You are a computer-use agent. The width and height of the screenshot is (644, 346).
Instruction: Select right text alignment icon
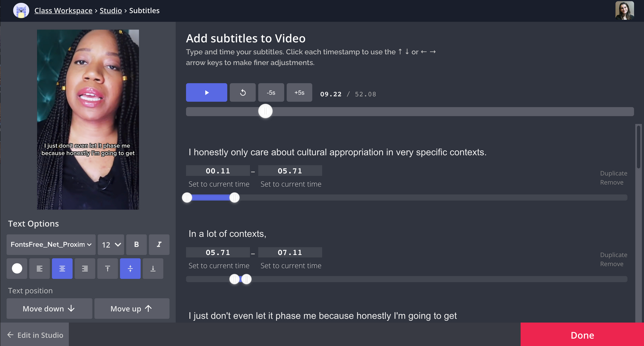(x=85, y=269)
